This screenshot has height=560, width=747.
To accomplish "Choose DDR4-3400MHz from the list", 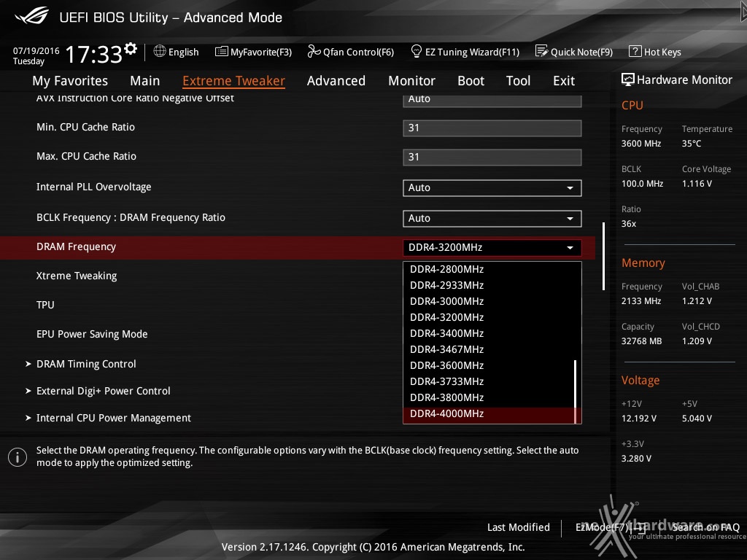I will point(489,333).
